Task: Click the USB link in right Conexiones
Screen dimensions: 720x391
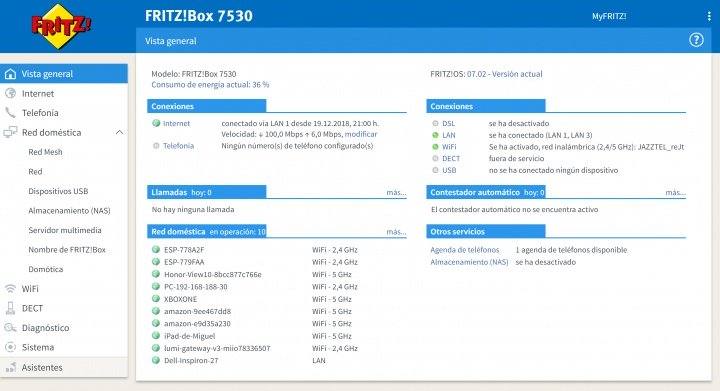Action: 449,170
